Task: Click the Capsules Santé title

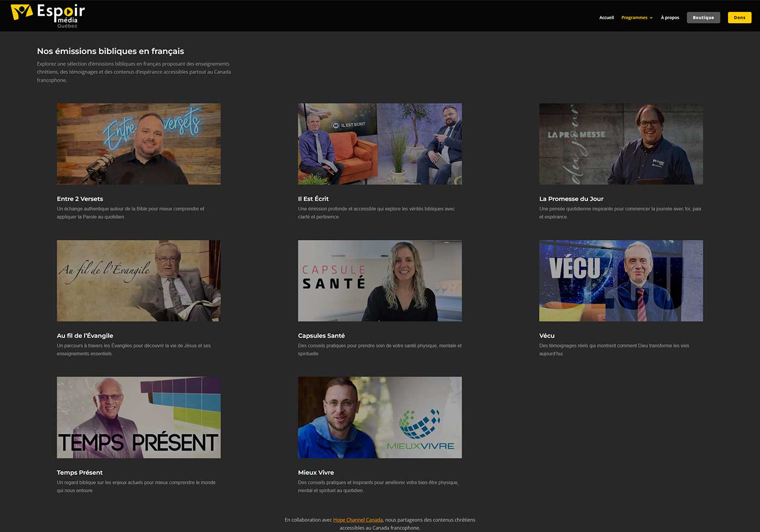Action: [x=321, y=335]
